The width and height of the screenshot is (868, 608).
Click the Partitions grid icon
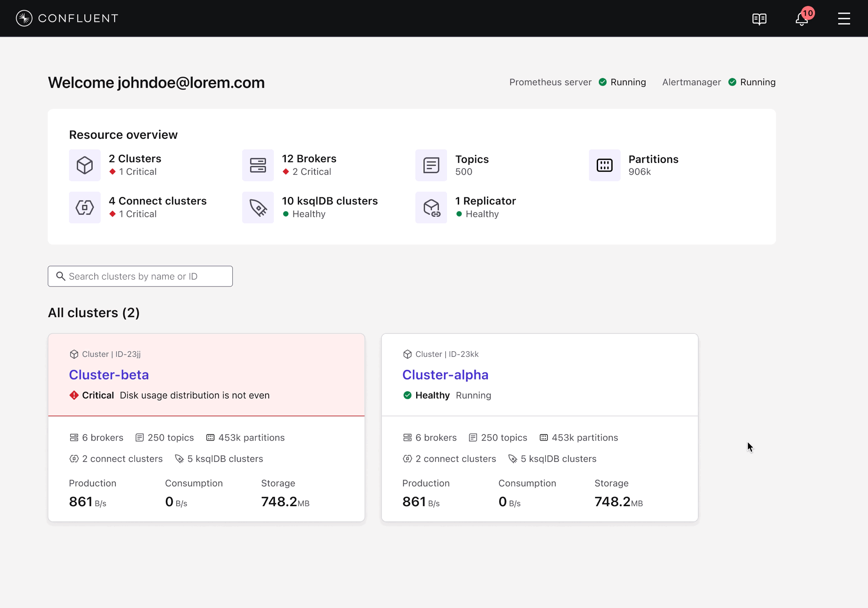tap(604, 165)
